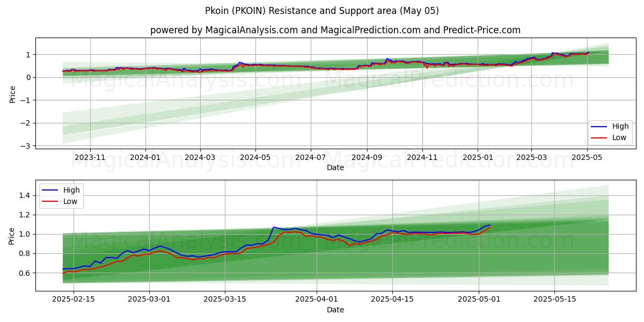Click the top chart x-axis label '2024-05'
The height and width of the screenshot is (322, 644).
pyautogui.click(x=255, y=157)
